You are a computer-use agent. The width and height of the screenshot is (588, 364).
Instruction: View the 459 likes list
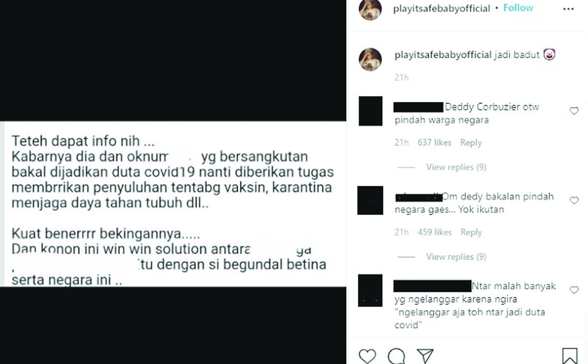click(x=434, y=232)
